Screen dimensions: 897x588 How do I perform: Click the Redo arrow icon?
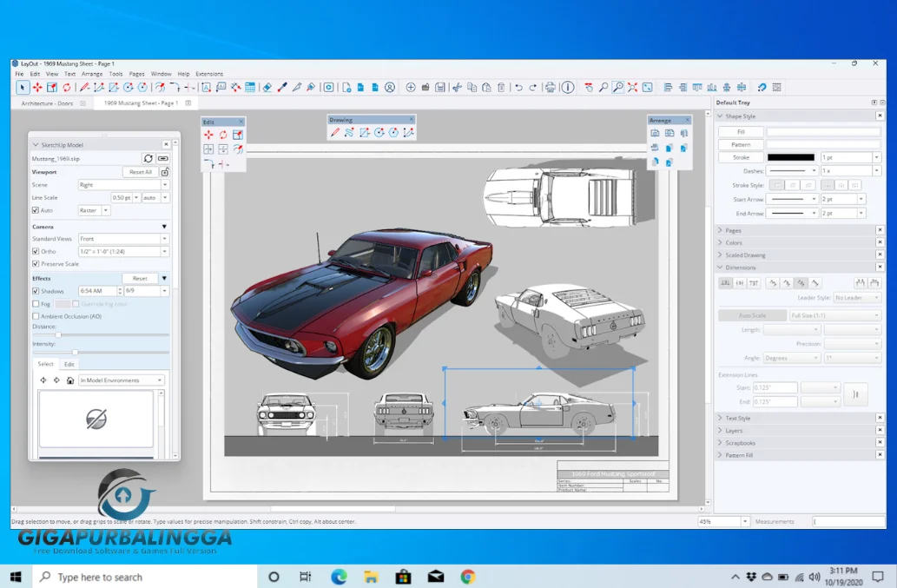click(x=532, y=88)
